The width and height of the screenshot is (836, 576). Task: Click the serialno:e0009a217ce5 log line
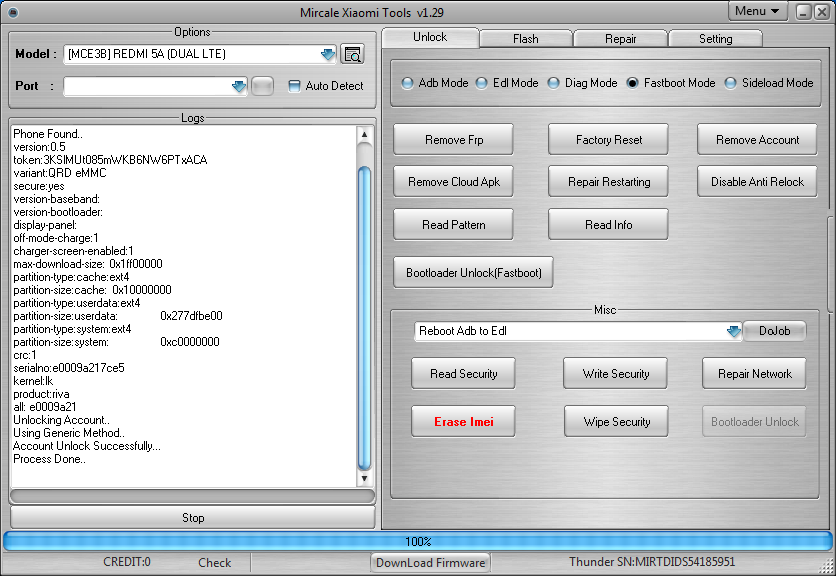click(69, 368)
